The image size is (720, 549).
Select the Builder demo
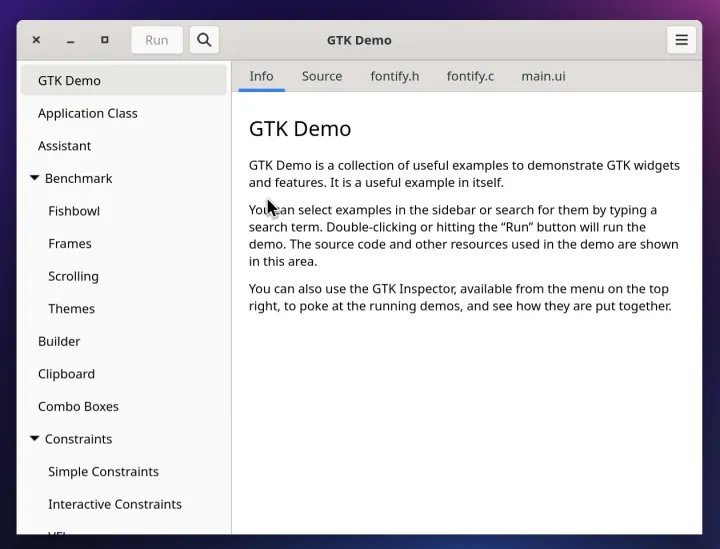point(124,342)
